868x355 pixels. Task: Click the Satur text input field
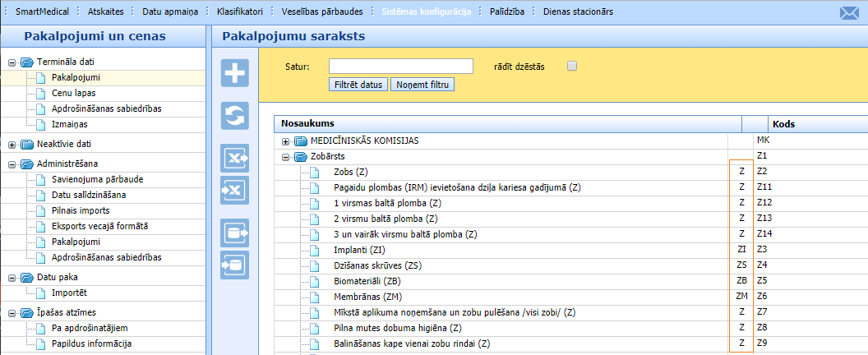pos(400,67)
